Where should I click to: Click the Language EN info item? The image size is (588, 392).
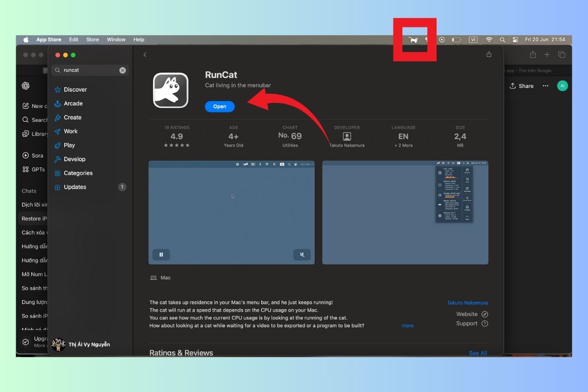click(x=403, y=137)
